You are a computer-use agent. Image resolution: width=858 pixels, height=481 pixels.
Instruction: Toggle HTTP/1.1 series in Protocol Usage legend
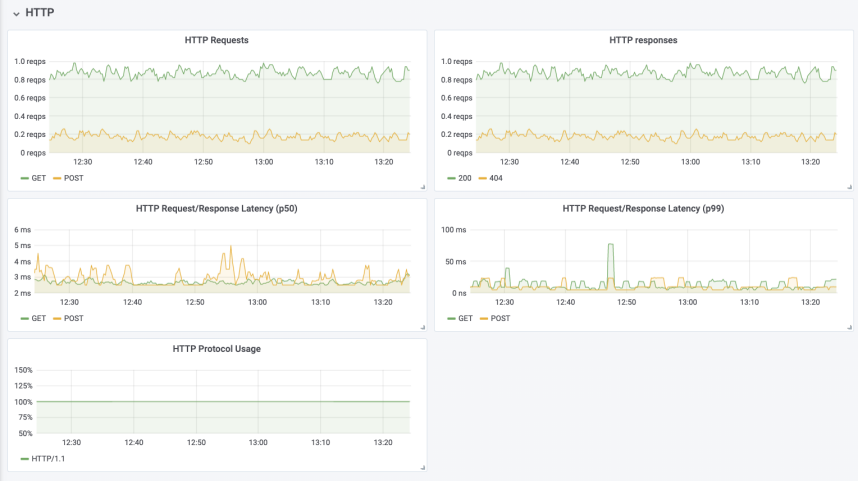point(48,459)
